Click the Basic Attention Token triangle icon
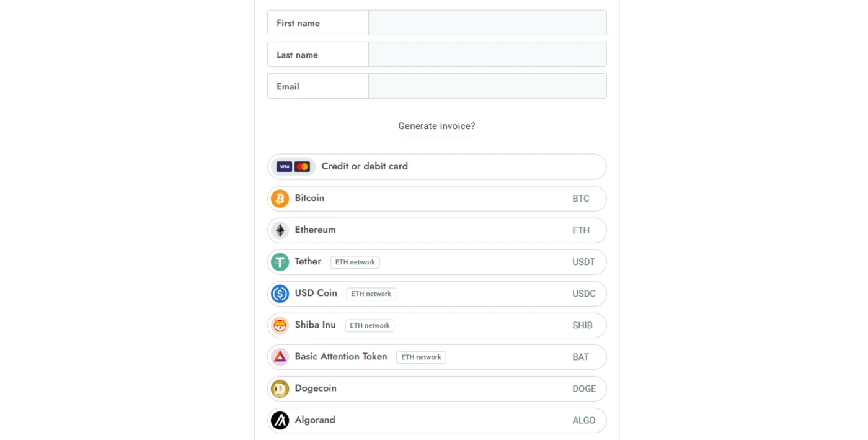This screenshot has width=868, height=440. [280, 357]
